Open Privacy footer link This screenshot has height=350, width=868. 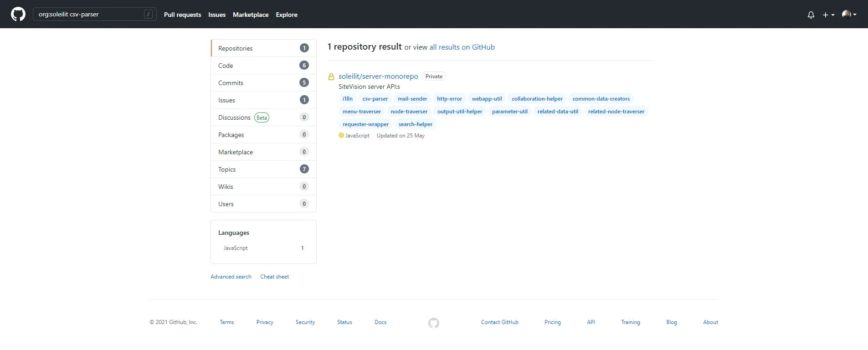pyautogui.click(x=265, y=322)
